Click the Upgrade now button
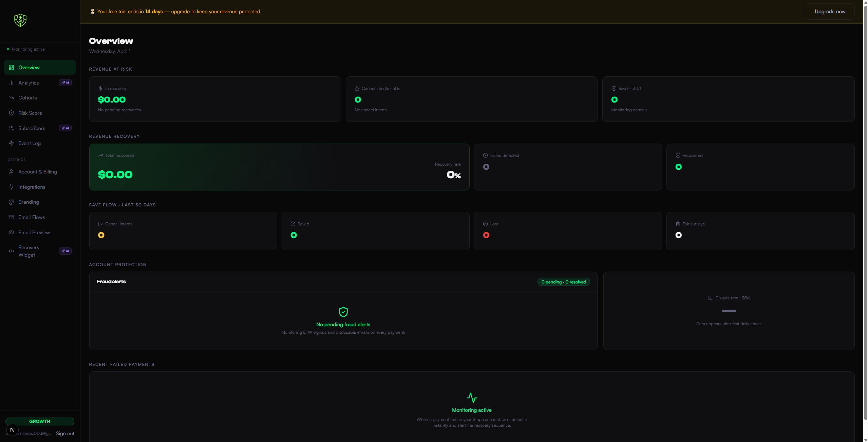 [830, 11]
